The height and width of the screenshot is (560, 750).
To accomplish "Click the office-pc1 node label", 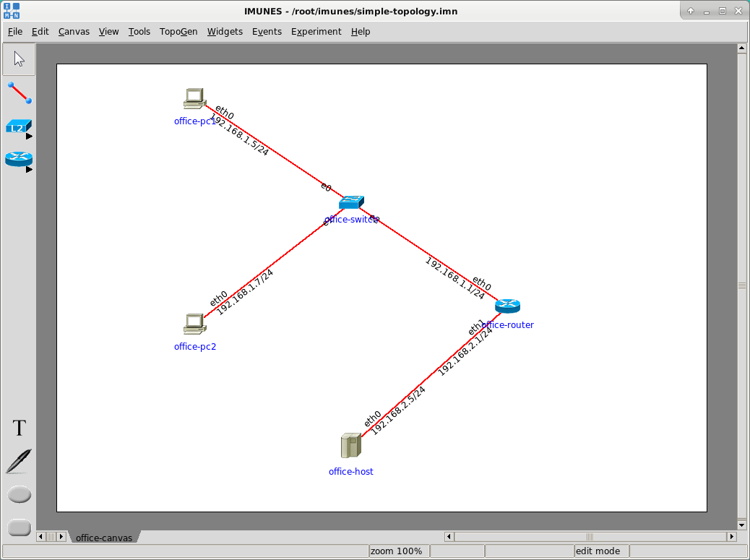I will pos(194,121).
